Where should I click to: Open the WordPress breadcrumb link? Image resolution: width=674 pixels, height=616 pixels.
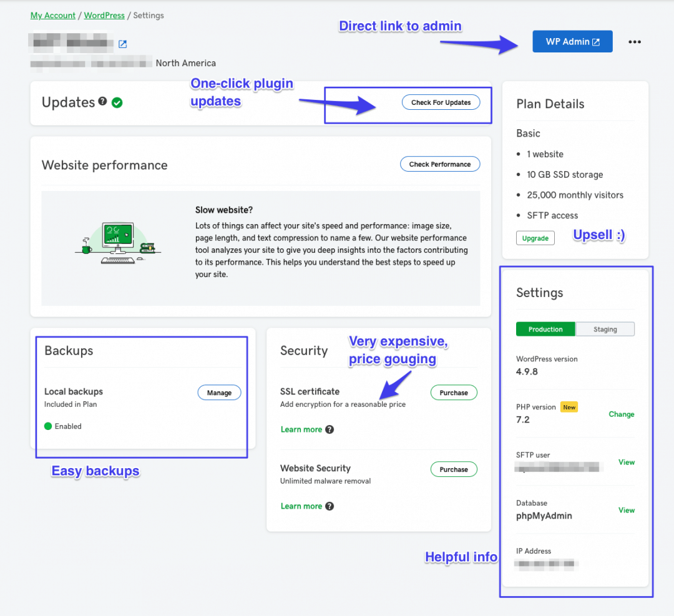pos(104,15)
